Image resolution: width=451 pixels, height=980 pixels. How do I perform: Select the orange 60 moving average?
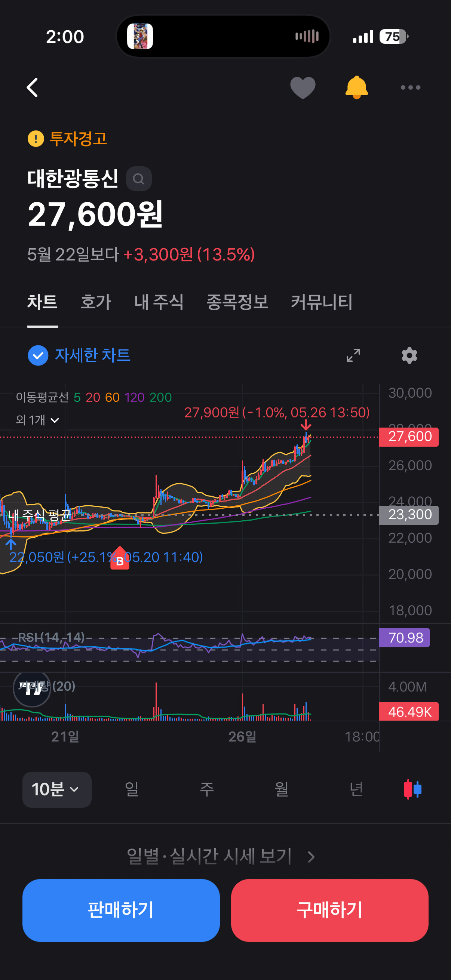tap(112, 398)
